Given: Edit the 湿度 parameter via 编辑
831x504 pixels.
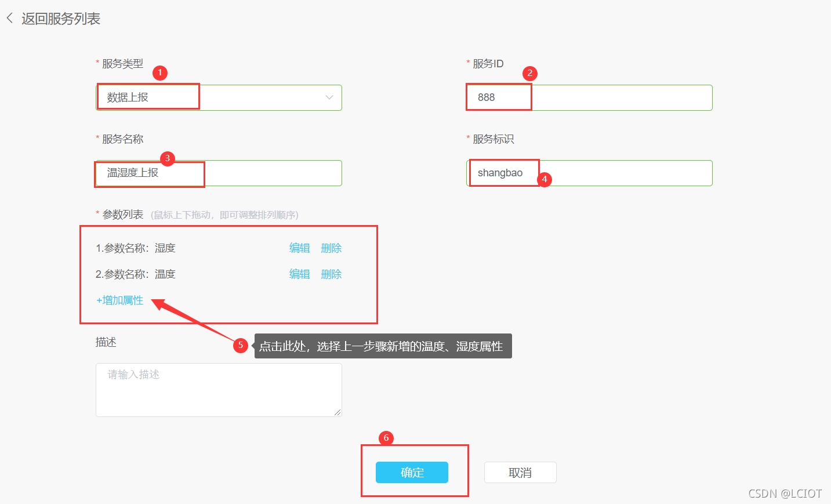Looking at the screenshot, I should pyautogui.click(x=300, y=248).
